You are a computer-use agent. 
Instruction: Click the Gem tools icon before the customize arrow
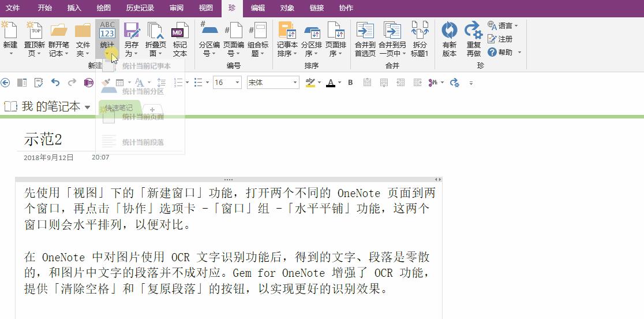pyautogui.click(x=455, y=83)
